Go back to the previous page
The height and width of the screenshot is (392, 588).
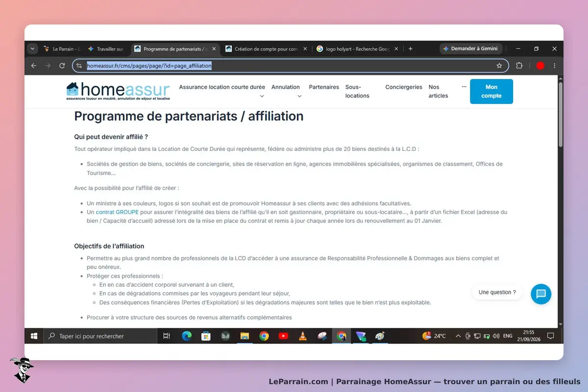pyautogui.click(x=34, y=66)
